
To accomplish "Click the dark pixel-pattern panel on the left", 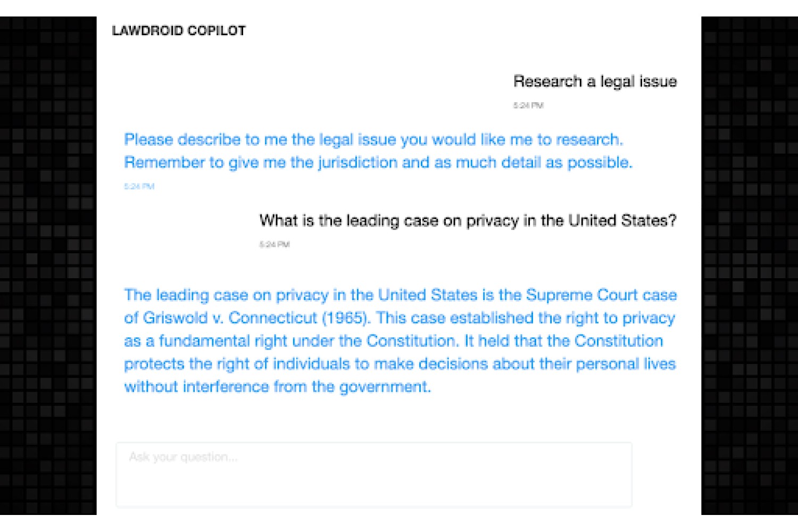I will coord(48,265).
